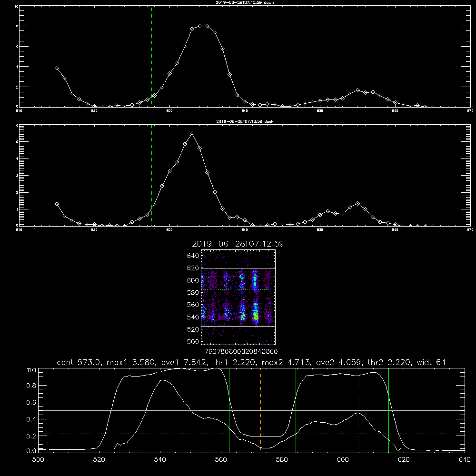Click the timestamp title above the spectral image
The width and height of the screenshot is (476, 476).
pos(238,244)
